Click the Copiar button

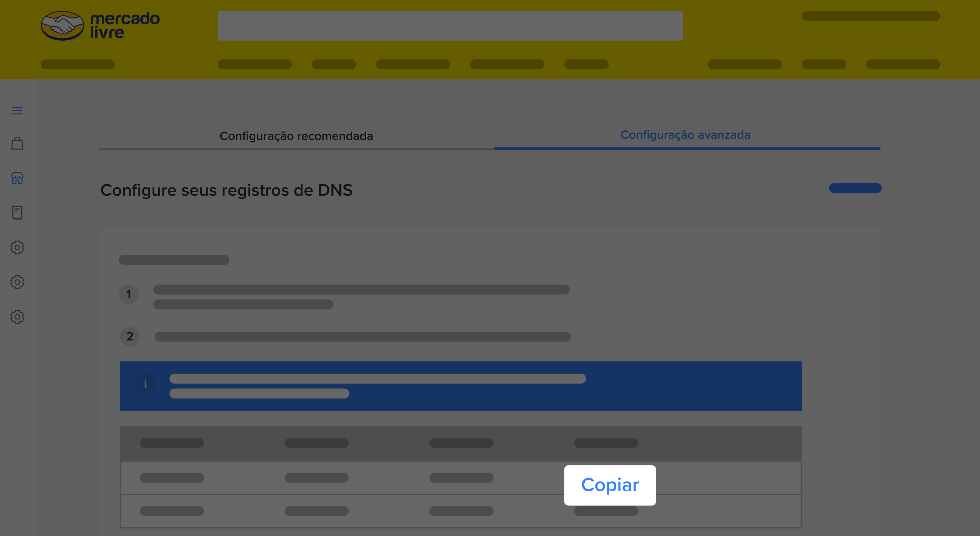point(610,485)
